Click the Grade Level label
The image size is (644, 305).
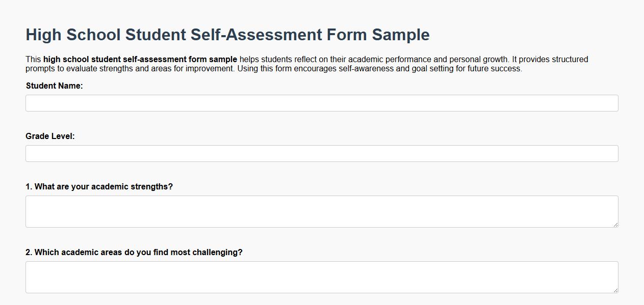tap(50, 136)
